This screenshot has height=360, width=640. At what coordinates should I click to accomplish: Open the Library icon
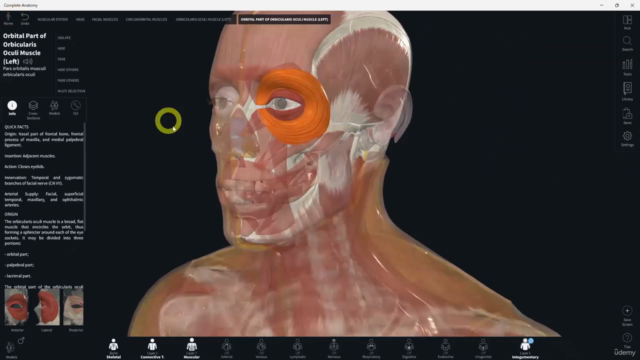[627, 91]
